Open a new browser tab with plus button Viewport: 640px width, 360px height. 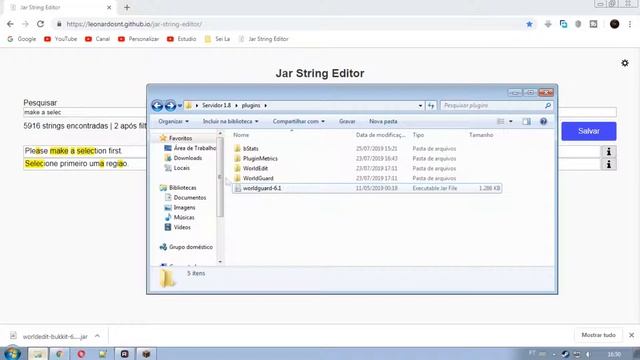click(x=127, y=7)
